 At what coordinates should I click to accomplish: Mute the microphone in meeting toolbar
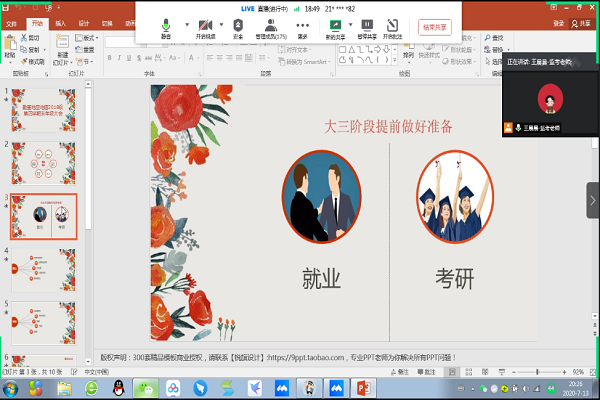point(165,25)
